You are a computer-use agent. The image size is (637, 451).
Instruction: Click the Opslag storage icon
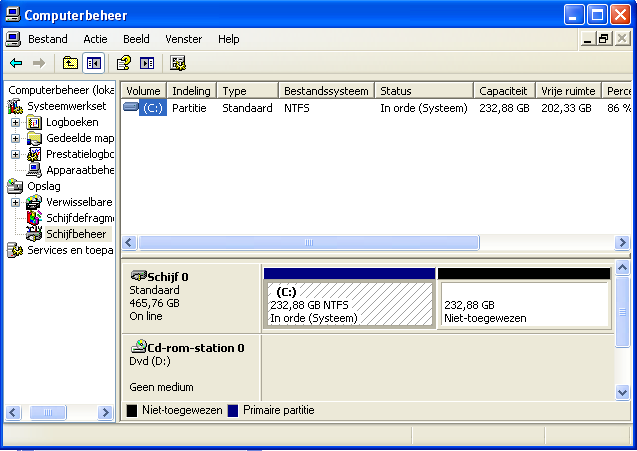point(15,186)
